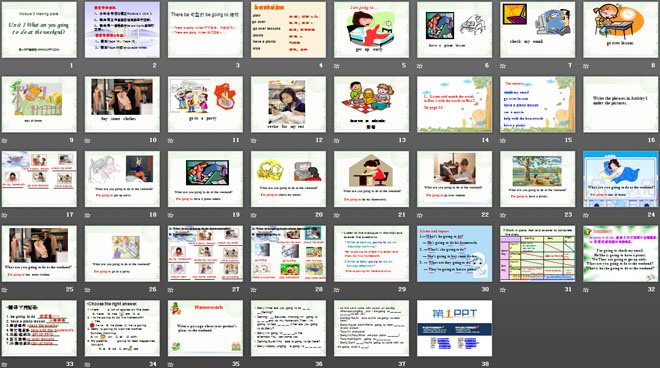Select slide 23, the park picnic photo

coord(538,179)
